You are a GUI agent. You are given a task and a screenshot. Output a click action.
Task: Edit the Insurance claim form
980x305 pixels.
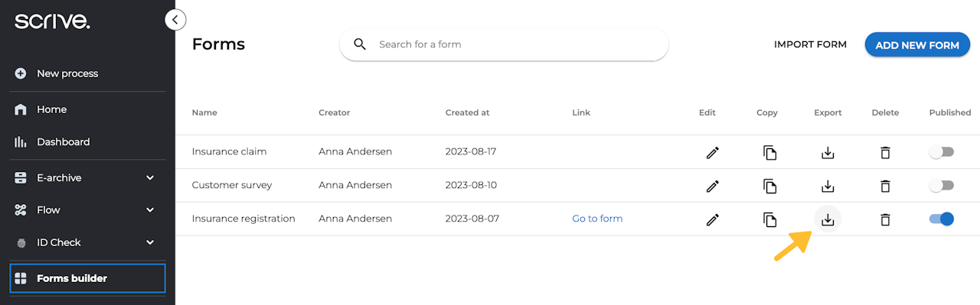pyautogui.click(x=712, y=152)
